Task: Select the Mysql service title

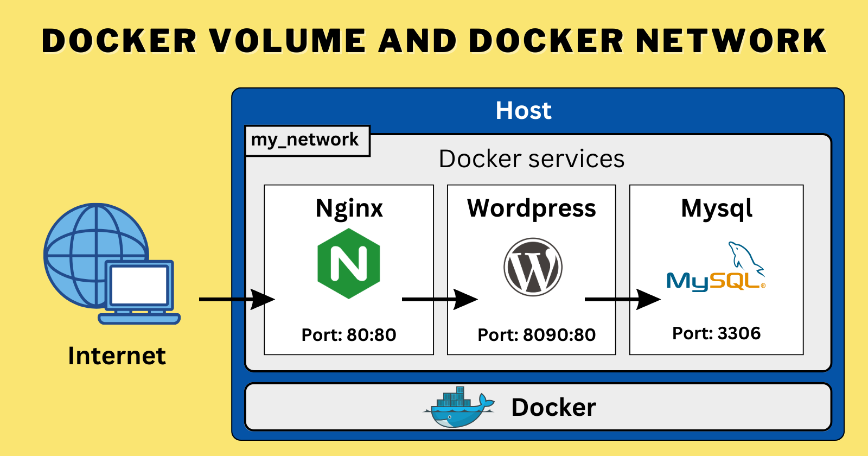Action: click(x=717, y=209)
